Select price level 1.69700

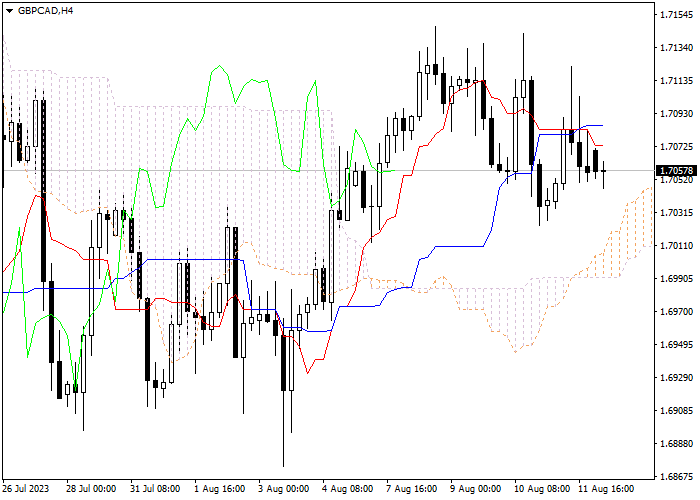676,312
